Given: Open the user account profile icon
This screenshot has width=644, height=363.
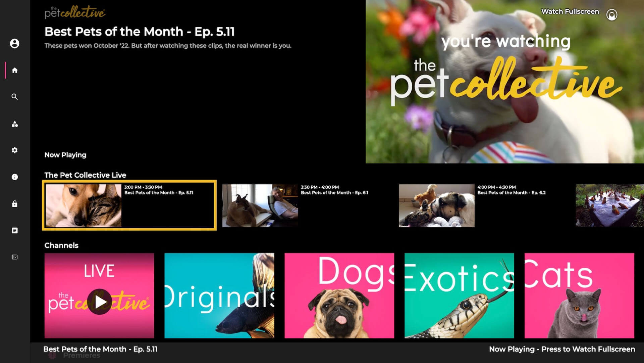Looking at the screenshot, I should pyautogui.click(x=15, y=44).
